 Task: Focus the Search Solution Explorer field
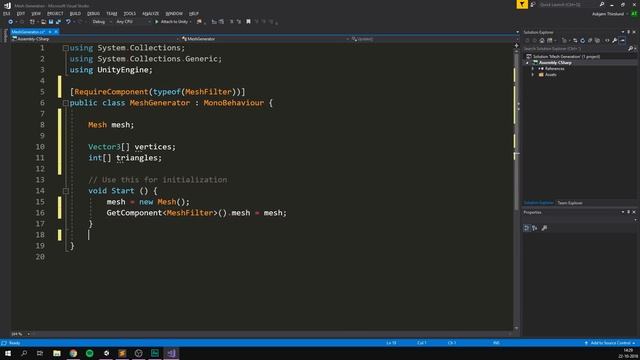[x=575, y=49]
